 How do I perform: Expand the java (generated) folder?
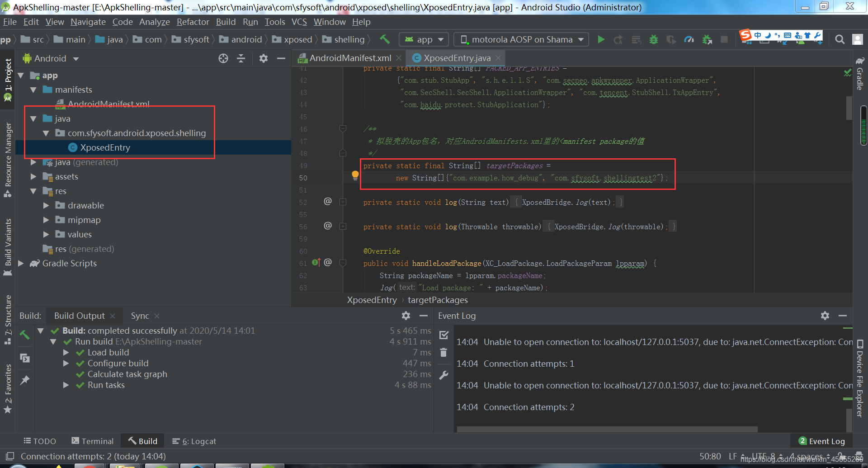coord(33,162)
